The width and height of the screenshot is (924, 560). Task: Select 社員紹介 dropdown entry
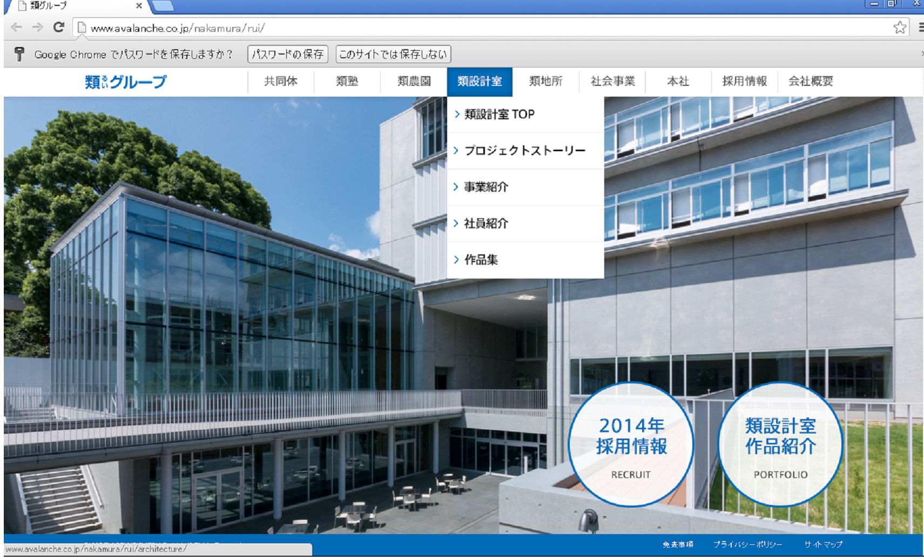[x=485, y=223]
